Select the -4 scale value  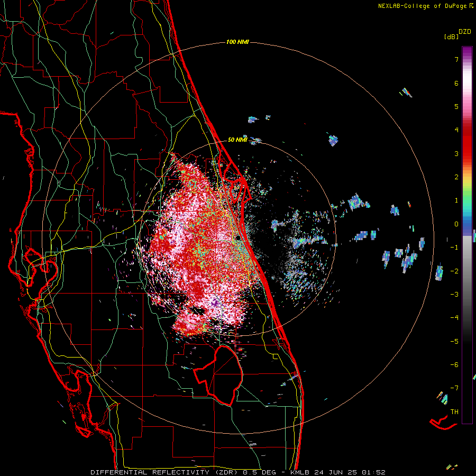coord(454,317)
